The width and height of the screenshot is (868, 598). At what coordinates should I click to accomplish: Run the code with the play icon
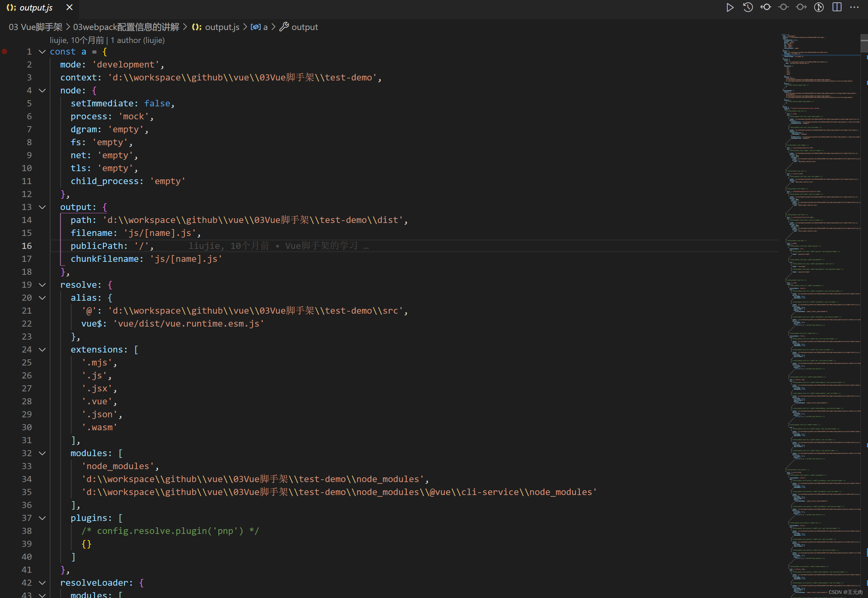730,8
